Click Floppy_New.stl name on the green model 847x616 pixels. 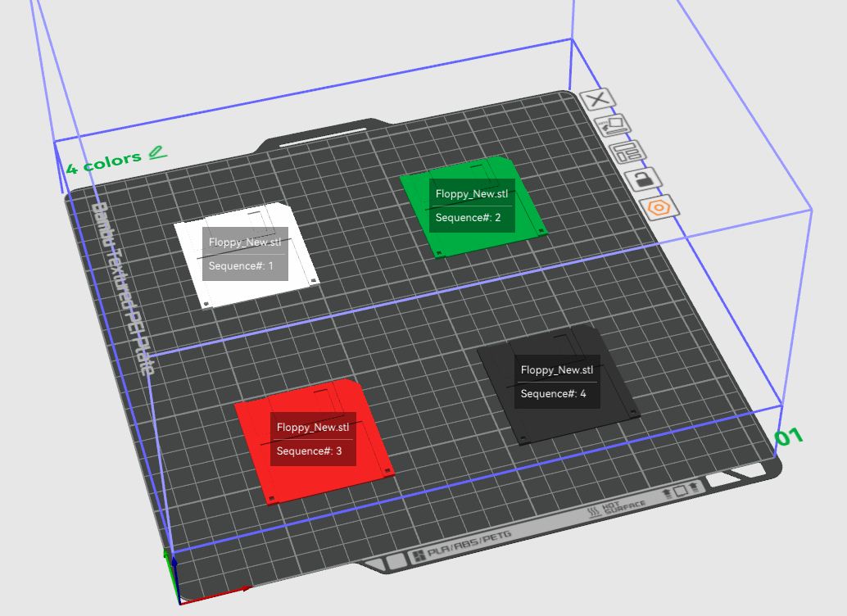(472, 194)
